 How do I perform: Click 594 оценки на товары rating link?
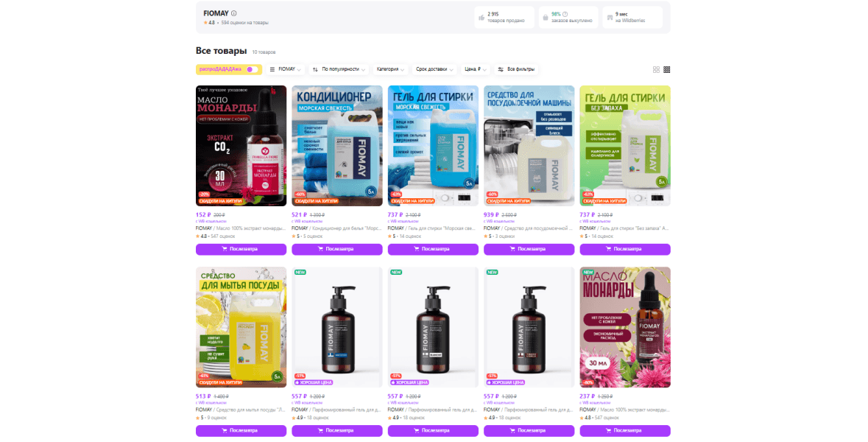click(244, 24)
